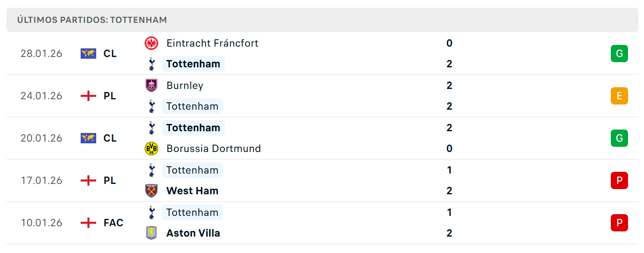Open the Burnley team link
The image size is (644, 253).
[x=185, y=85]
